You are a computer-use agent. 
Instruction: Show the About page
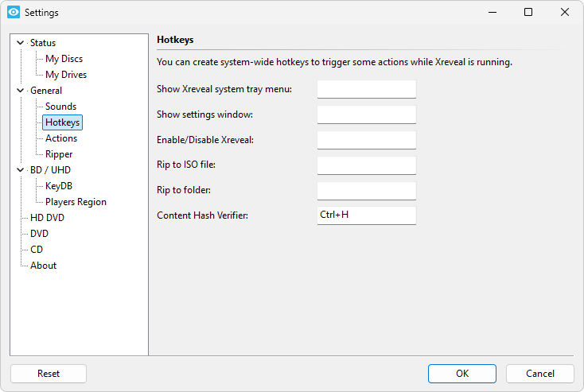click(x=43, y=266)
